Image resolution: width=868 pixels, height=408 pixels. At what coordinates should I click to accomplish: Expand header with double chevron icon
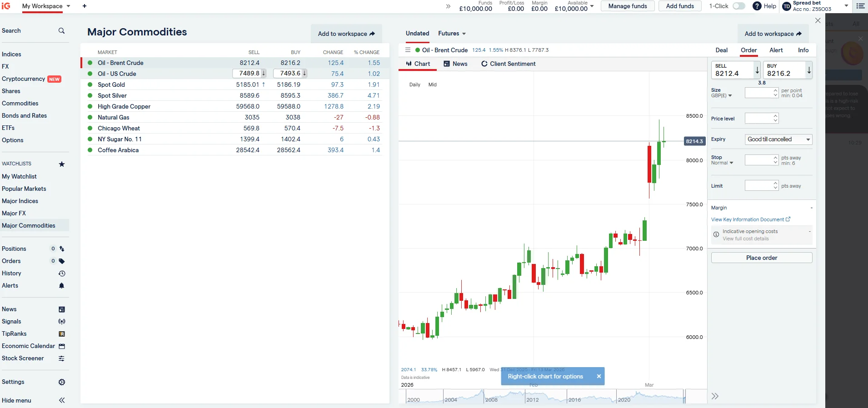(x=448, y=6)
